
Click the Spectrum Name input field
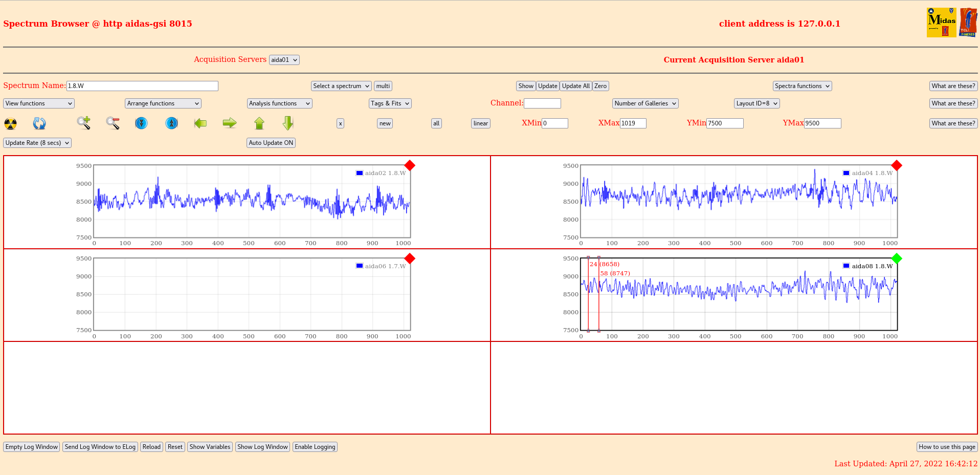tap(142, 86)
